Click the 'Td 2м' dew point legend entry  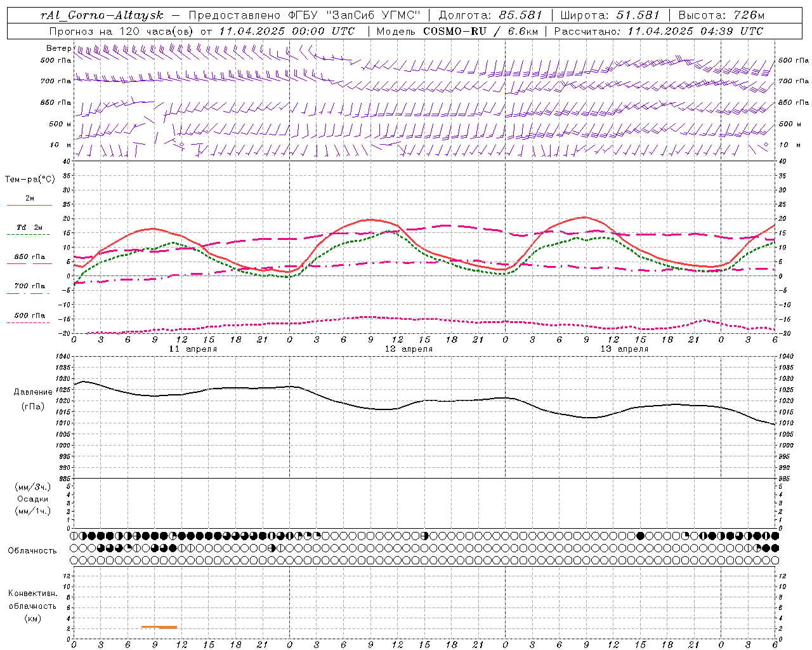pyautogui.click(x=30, y=227)
